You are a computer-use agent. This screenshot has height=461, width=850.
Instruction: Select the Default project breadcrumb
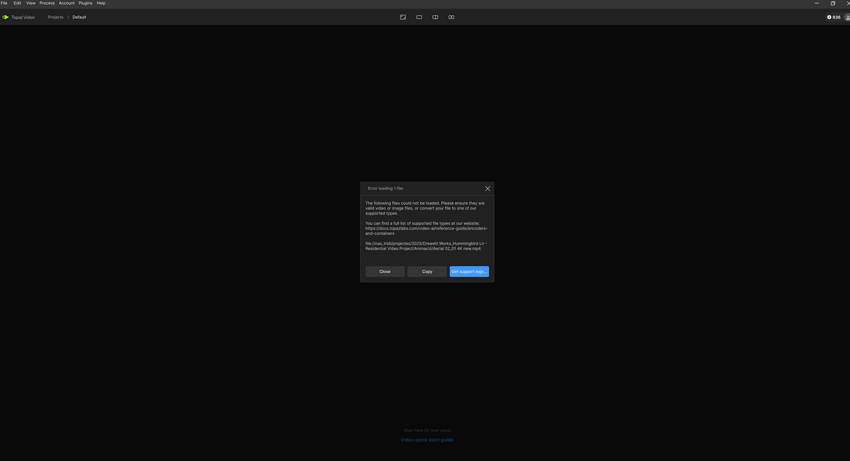(x=79, y=17)
